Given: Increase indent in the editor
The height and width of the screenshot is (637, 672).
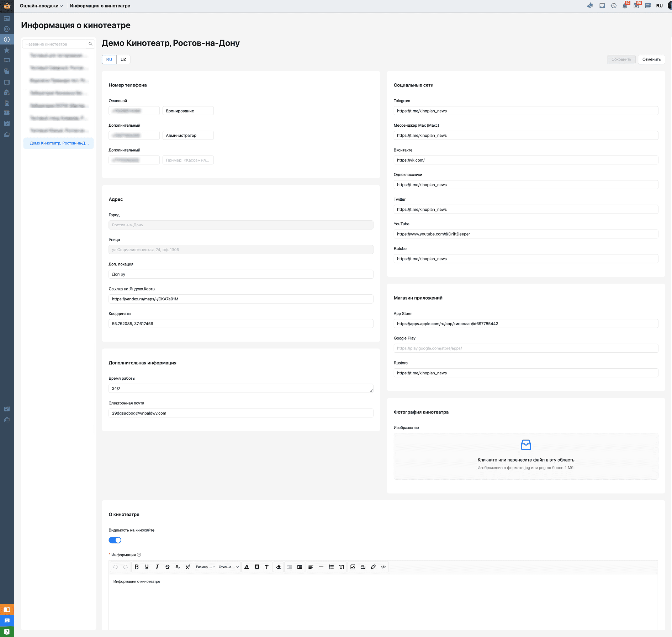Looking at the screenshot, I should pyautogui.click(x=300, y=567).
